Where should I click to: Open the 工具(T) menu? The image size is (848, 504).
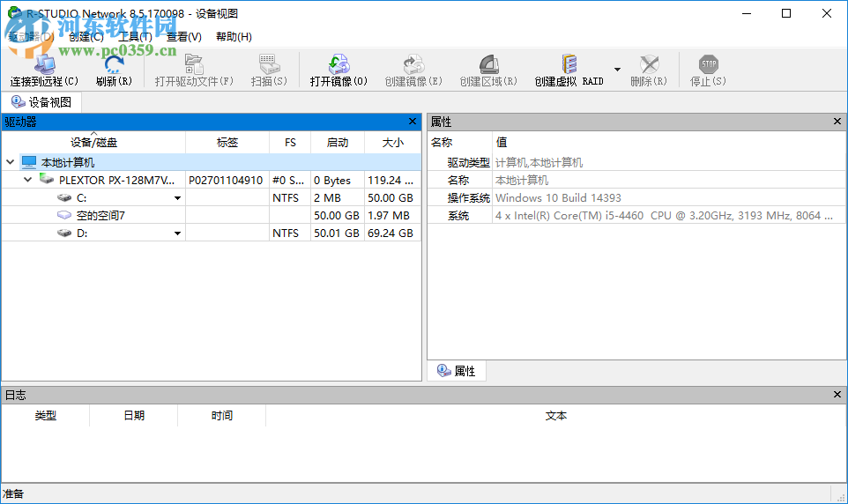pyautogui.click(x=135, y=37)
